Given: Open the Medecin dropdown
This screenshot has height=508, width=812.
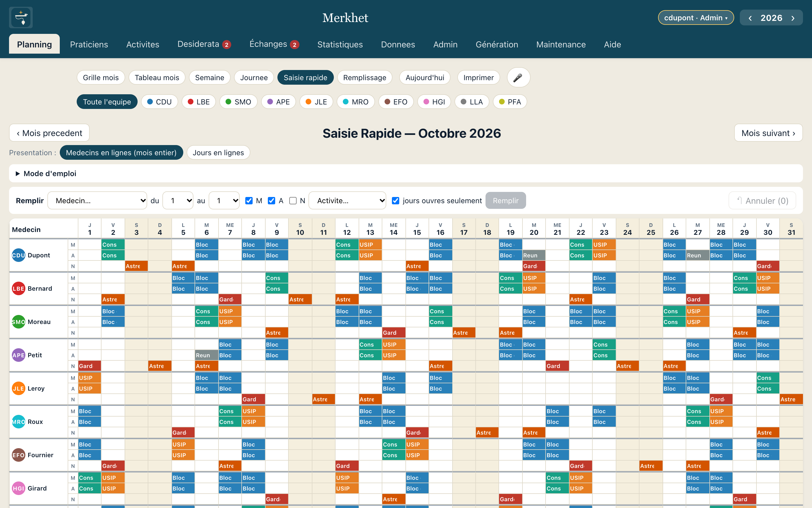Looking at the screenshot, I should coord(97,201).
